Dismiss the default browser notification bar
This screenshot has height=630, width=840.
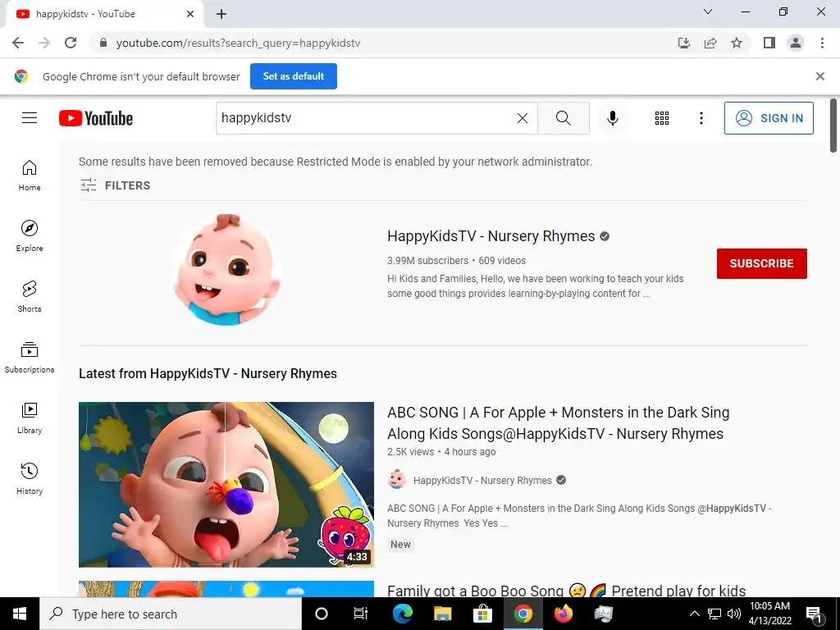819,76
